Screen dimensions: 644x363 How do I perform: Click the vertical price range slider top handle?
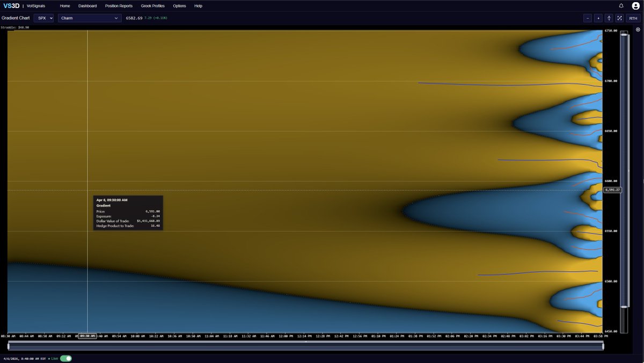coord(624,34)
